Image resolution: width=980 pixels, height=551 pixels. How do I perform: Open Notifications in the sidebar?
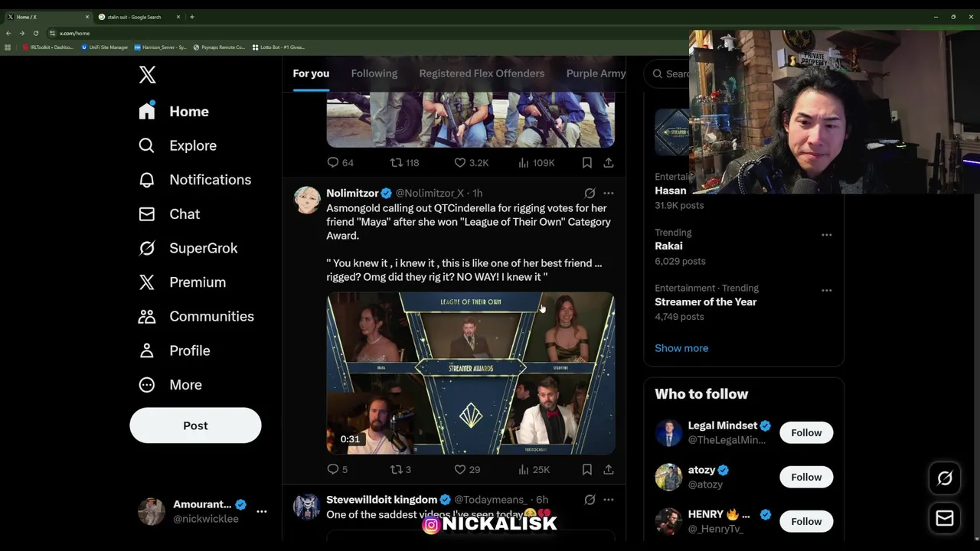pos(194,180)
